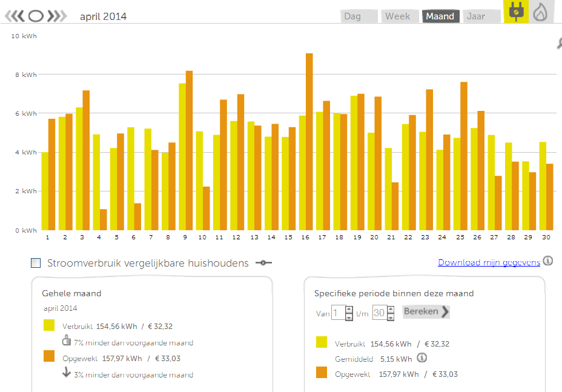Select the Maand tab
Viewport: 562px width, 392px height.
point(440,16)
